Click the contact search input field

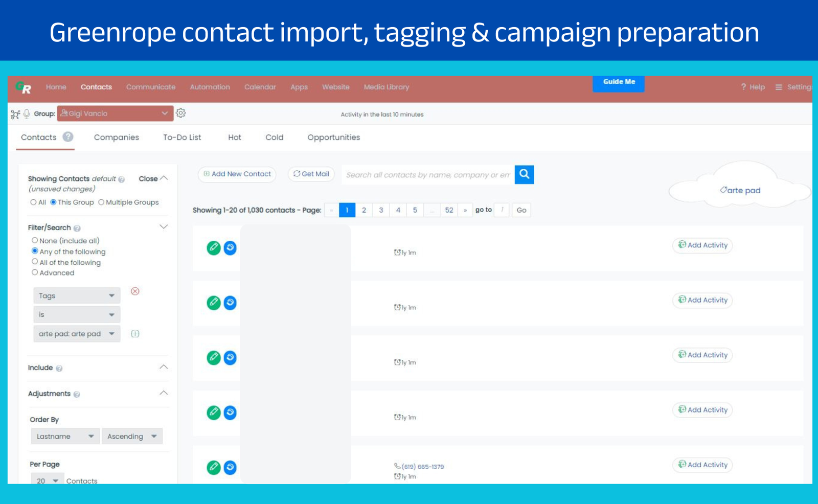427,175
